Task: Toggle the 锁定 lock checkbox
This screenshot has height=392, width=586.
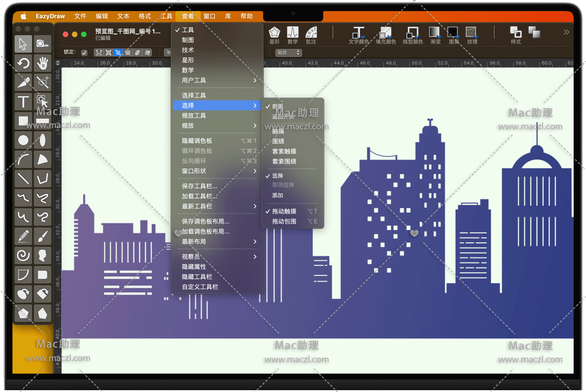Action: pos(84,53)
